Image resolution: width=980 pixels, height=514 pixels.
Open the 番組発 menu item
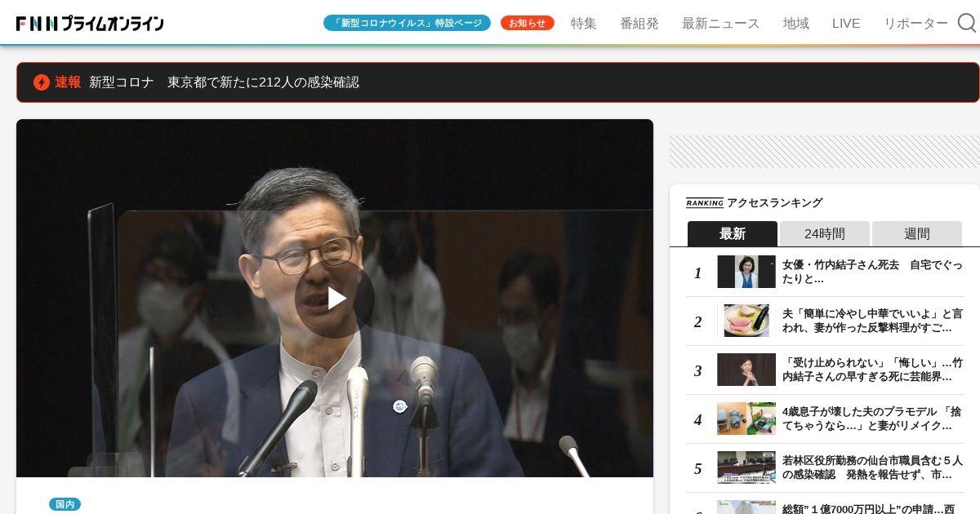639,24
